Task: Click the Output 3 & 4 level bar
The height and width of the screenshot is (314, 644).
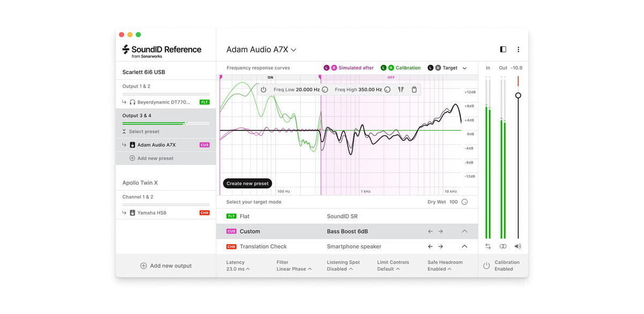Action: [x=166, y=123]
